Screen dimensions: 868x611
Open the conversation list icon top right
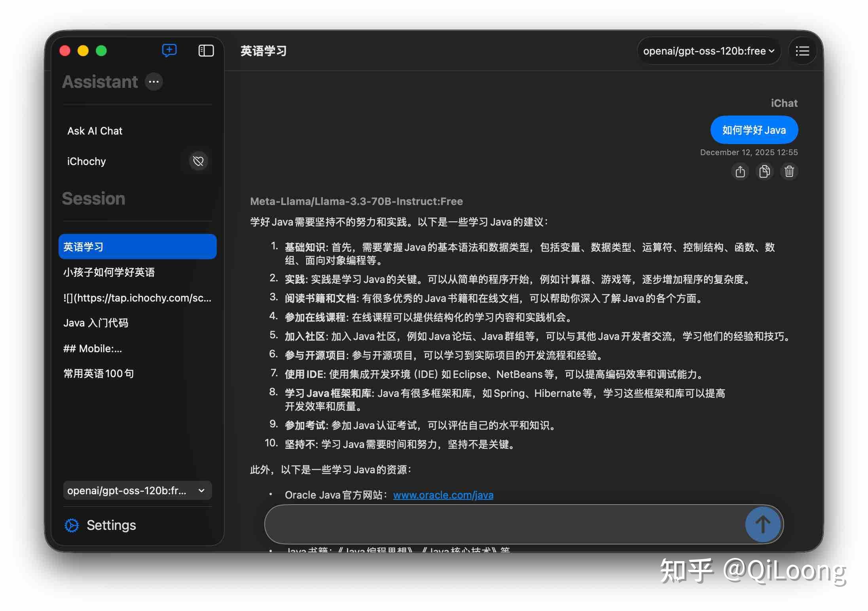[802, 51]
